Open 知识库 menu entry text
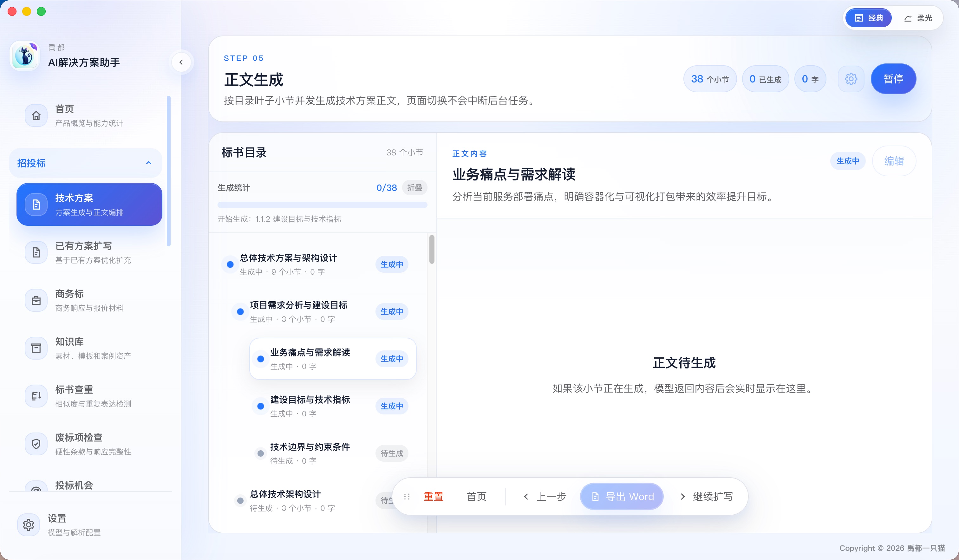This screenshot has width=959, height=560. [69, 342]
